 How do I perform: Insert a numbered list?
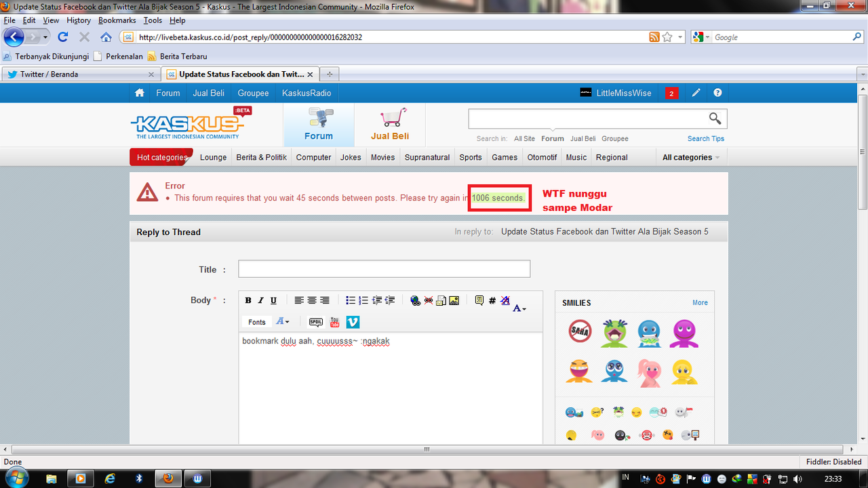click(363, 301)
